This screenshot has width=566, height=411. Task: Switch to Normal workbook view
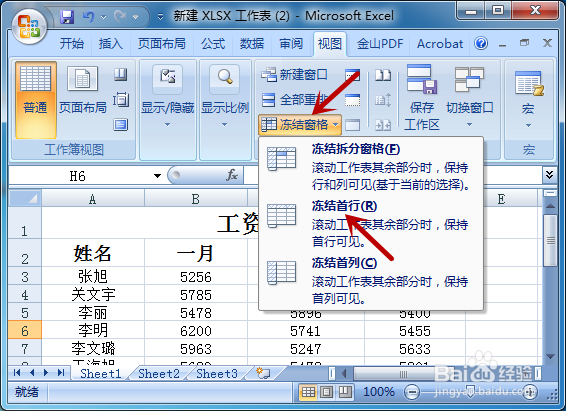35,100
